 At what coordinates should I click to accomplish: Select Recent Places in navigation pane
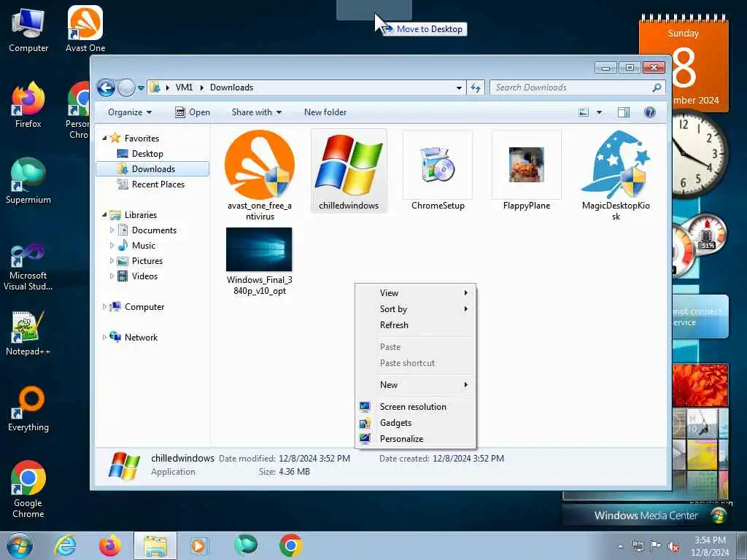click(x=158, y=184)
